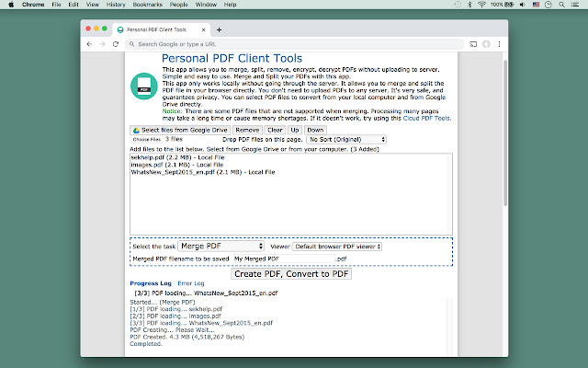Close the Personal PDF Client Tools tab
This screenshot has width=588, height=368.
point(204,29)
